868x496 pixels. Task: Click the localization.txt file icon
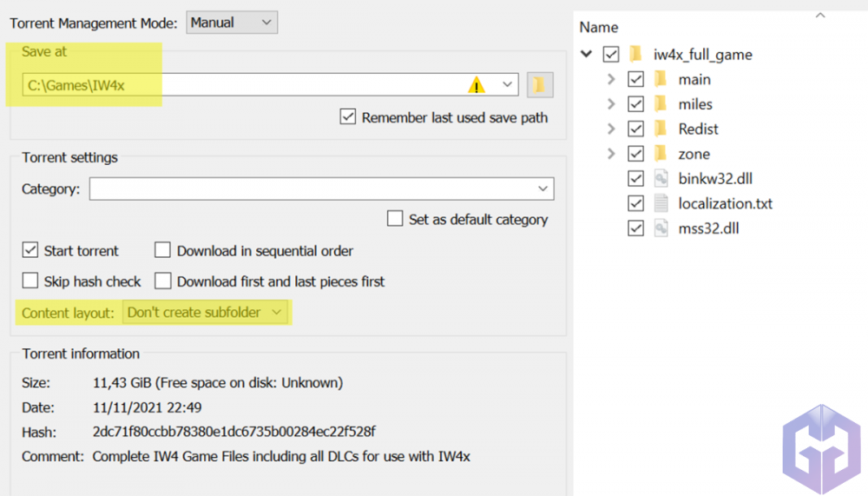tap(661, 204)
